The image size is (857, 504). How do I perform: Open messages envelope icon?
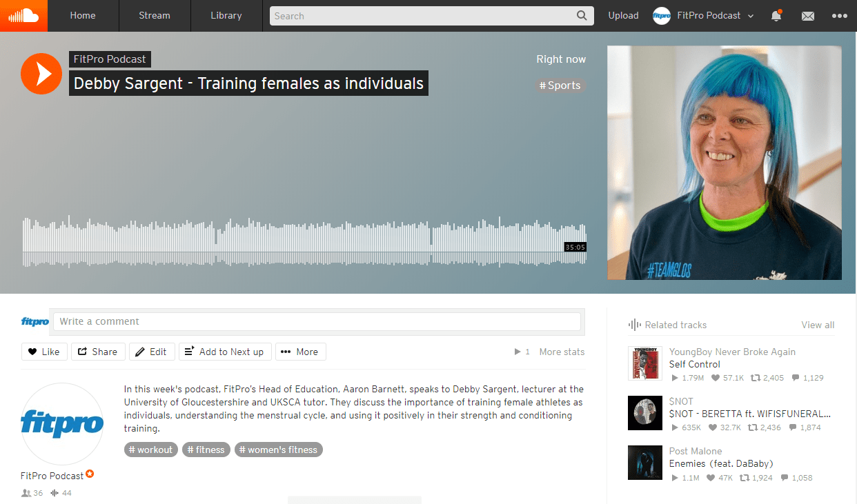click(x=808, y=16)
